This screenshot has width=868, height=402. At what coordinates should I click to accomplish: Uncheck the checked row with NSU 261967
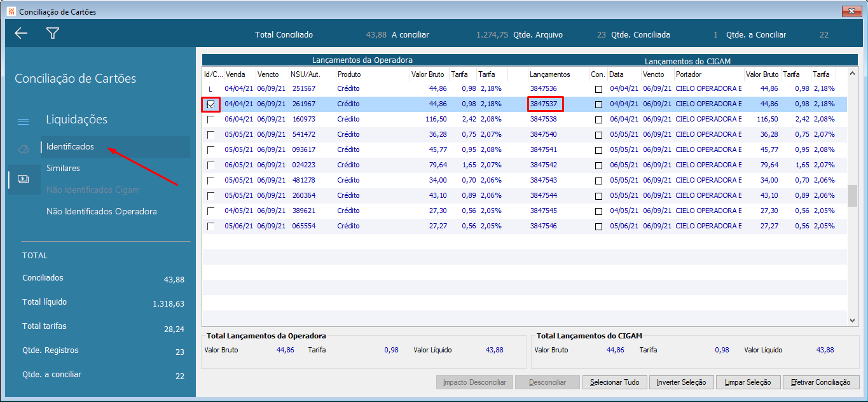211,104
